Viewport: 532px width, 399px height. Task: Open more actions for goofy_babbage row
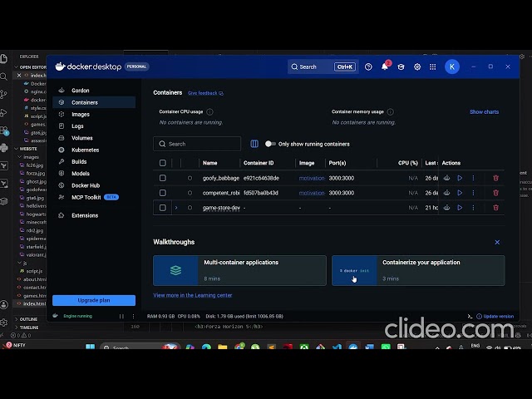point(473,178)
